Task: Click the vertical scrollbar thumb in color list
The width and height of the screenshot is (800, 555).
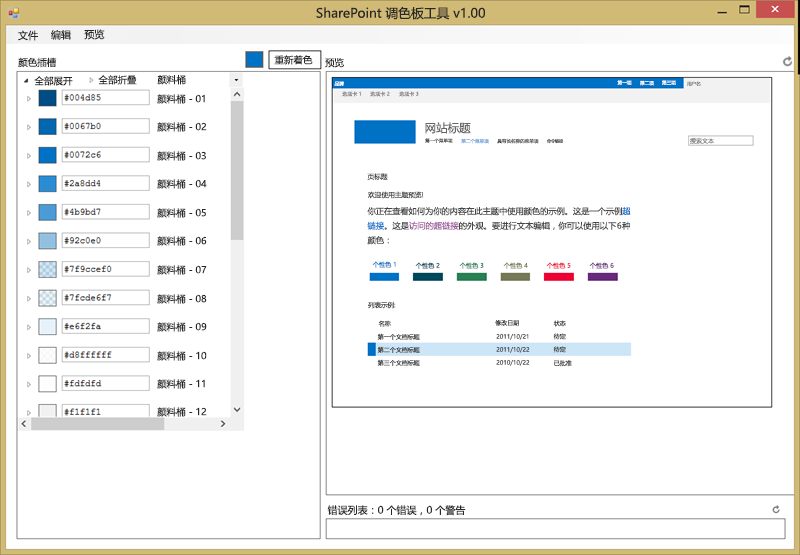Action: click(237, 170)
